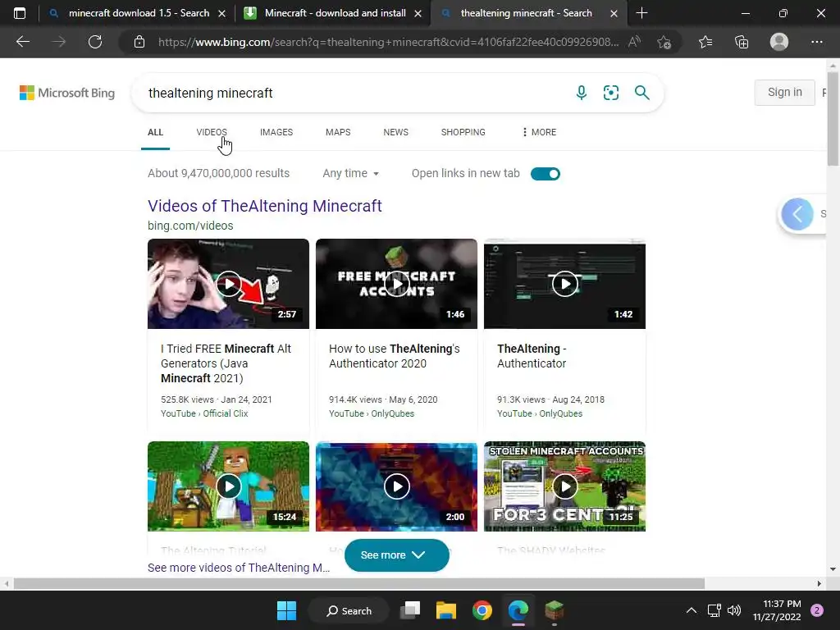840x630 pixels.
Task: Click the Bing search input field
Action: pyautogui.click(x=354, y=93)
